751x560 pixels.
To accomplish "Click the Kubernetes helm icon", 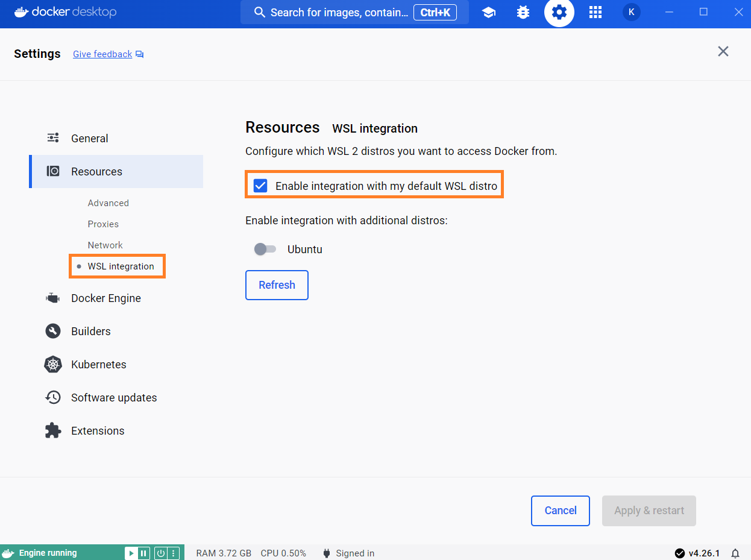I will pyautogui.click(x=53, y=364).
